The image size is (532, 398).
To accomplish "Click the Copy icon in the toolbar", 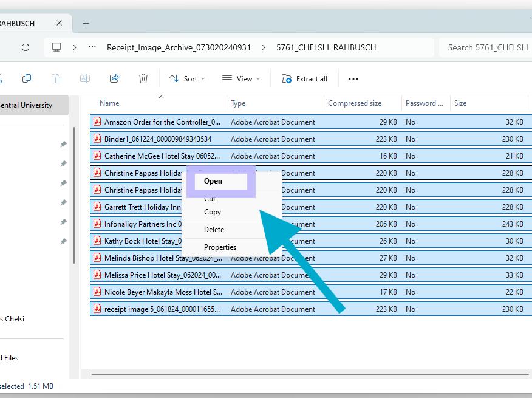I will pyautogui.click(x=27, y=78).
